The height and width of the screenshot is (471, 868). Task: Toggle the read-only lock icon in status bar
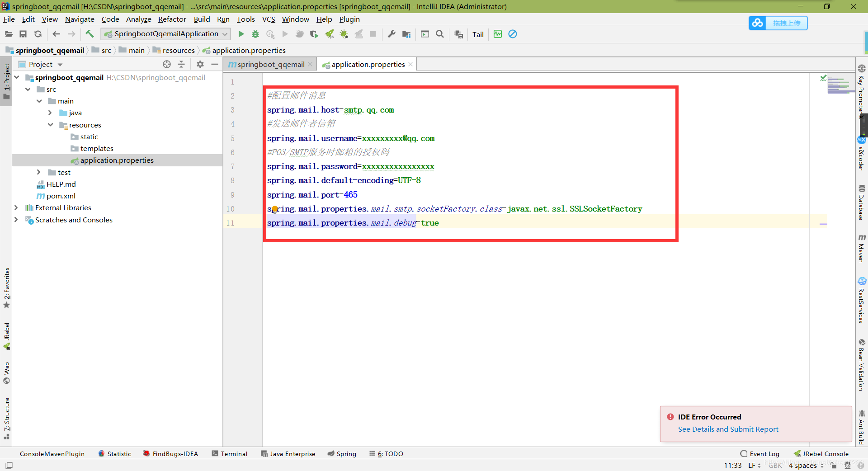coord(834,465)
